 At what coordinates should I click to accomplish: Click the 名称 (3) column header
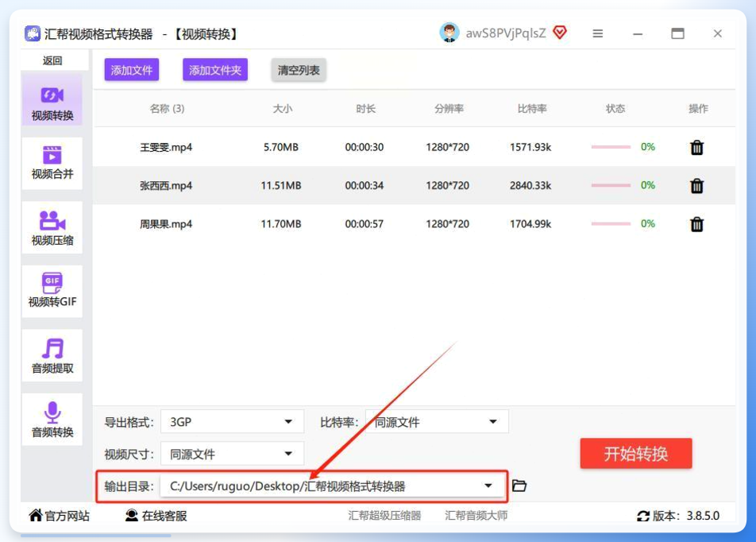167,109
